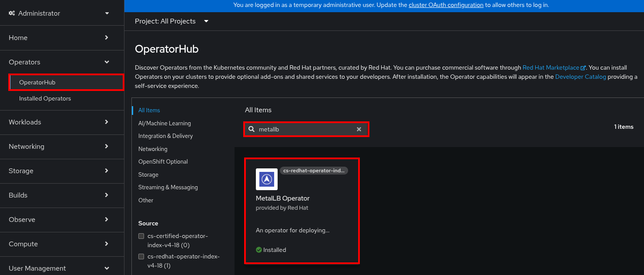This screenshot has height=275, width=644.
Task: Click the green Installed checkmark icon
Action: [x=259, y=250]
